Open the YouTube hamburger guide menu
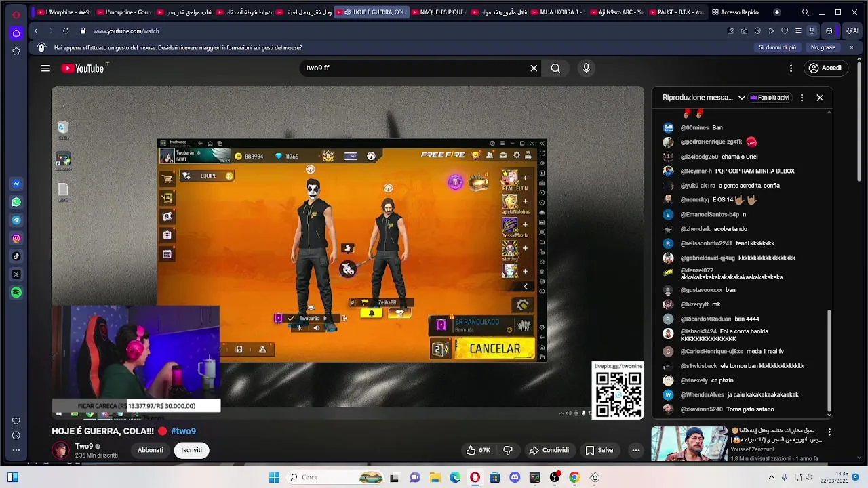The image size is (868, 488). tap(45, 68)
